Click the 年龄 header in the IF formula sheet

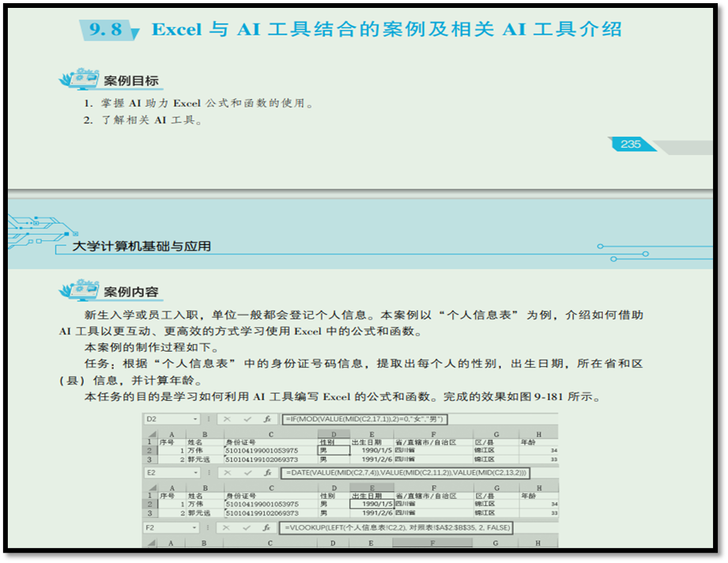click(x=528, y=442)
